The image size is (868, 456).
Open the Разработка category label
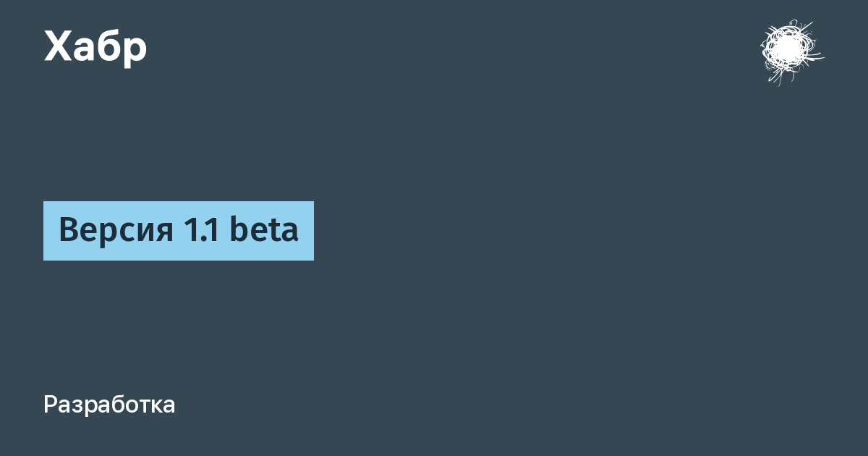(x=109, y=405)
